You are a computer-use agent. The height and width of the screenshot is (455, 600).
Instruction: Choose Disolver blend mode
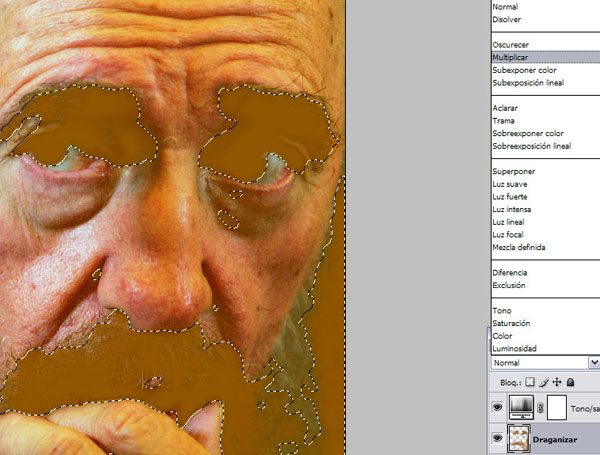[x=545, y=20]
